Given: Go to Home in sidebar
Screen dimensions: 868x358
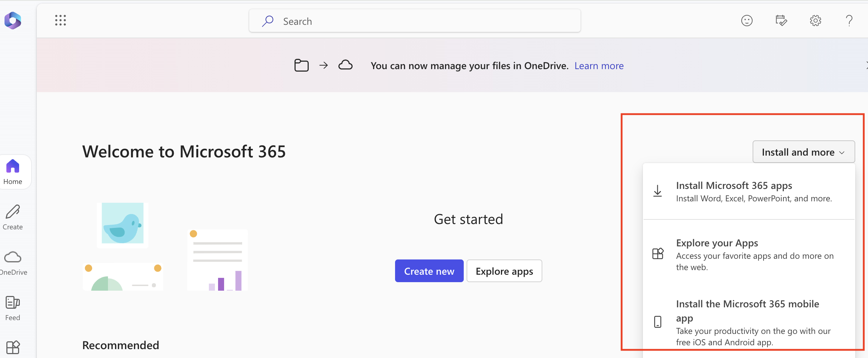Looking at the screenshot, I should pos(13,172).
